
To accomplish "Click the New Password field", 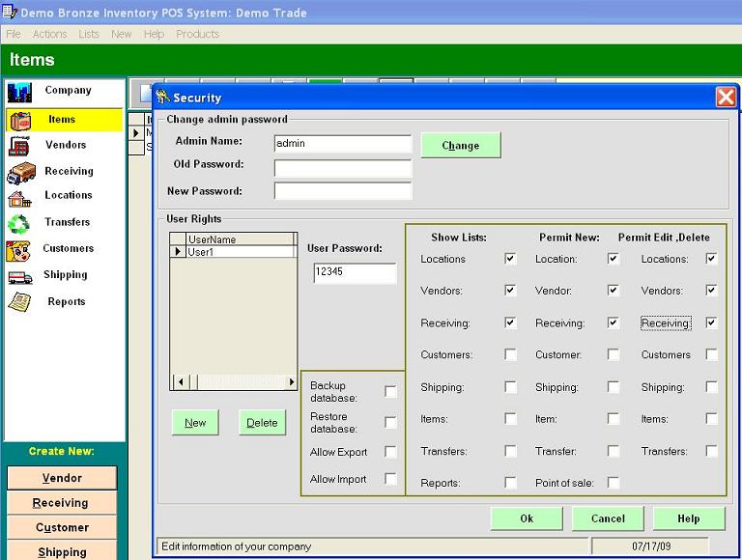I will tap(343, 190).
